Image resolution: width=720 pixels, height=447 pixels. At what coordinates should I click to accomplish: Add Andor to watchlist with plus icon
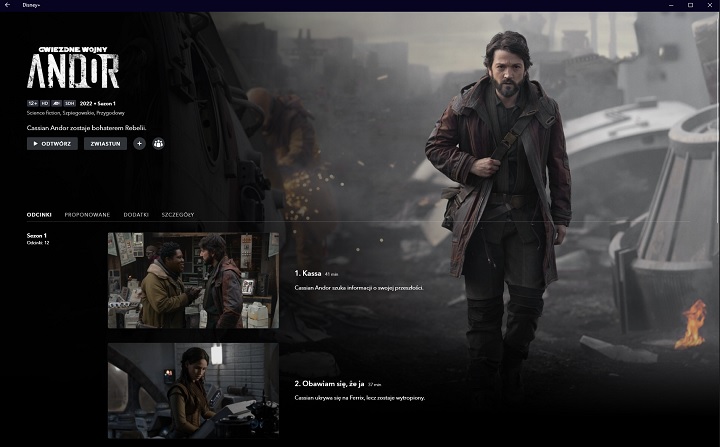tap(139, 143)
